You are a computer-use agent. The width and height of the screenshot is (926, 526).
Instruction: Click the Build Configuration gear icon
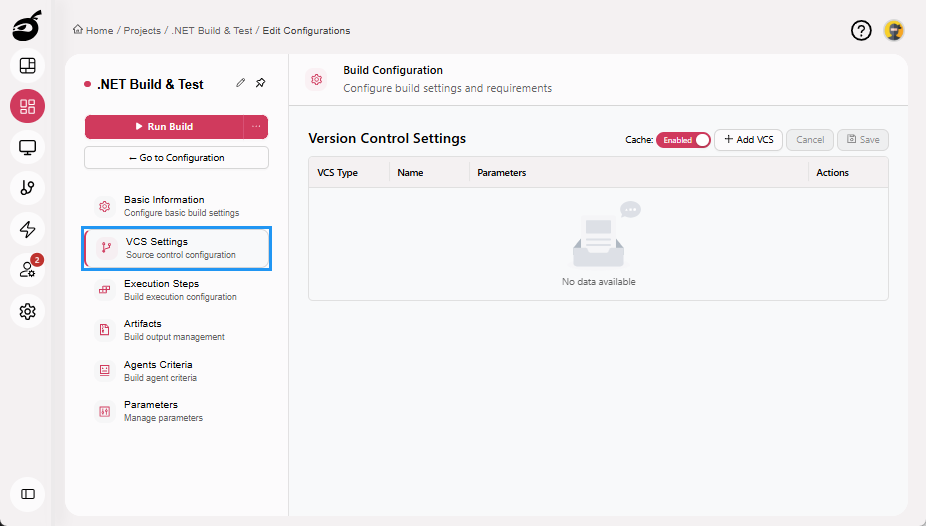(317, 79)
